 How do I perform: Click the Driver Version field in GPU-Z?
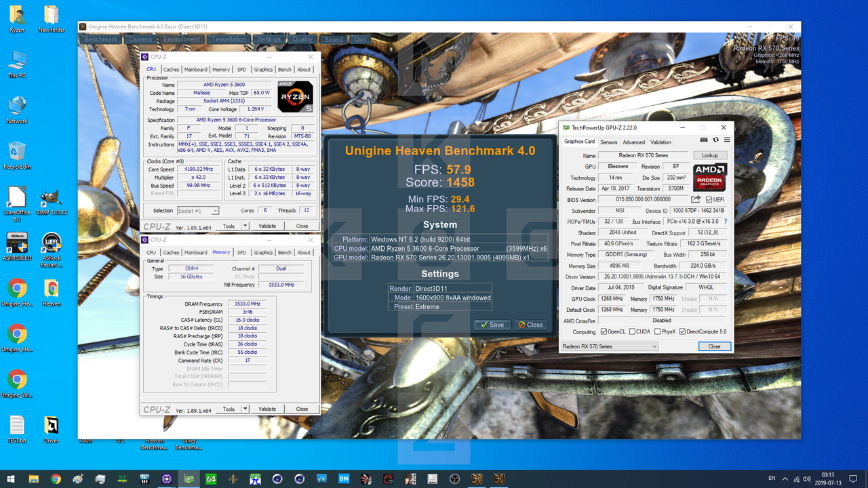point(664,277)
